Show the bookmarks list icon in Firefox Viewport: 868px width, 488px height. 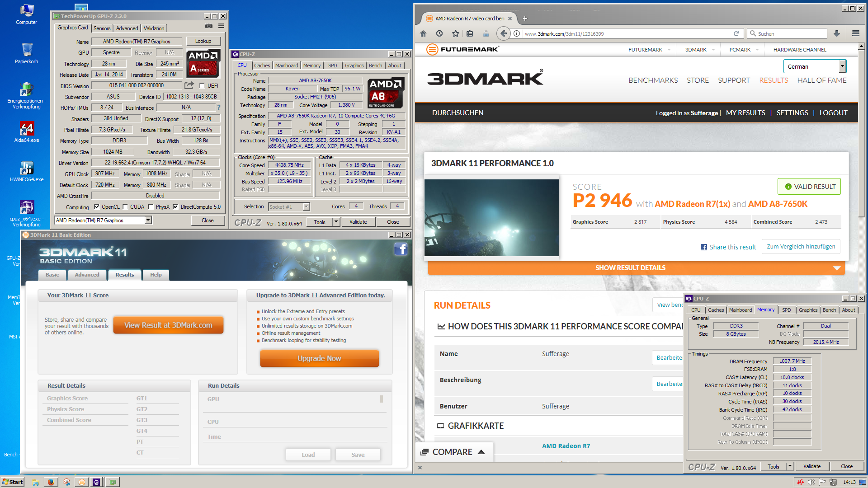click(470, 33)
